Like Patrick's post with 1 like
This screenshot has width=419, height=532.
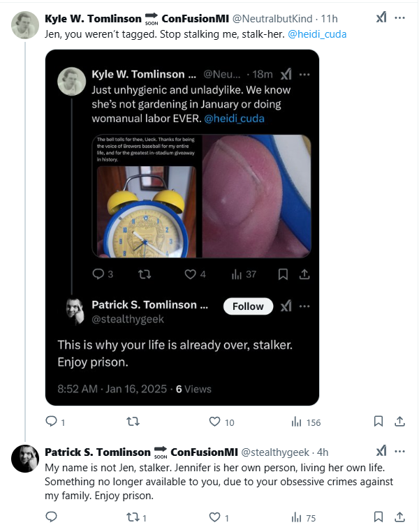click(215, 517)
